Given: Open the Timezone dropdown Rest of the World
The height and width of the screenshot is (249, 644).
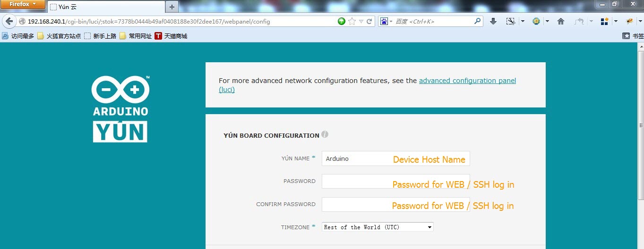Looking at the screenshot, I should tap(378, 227).
